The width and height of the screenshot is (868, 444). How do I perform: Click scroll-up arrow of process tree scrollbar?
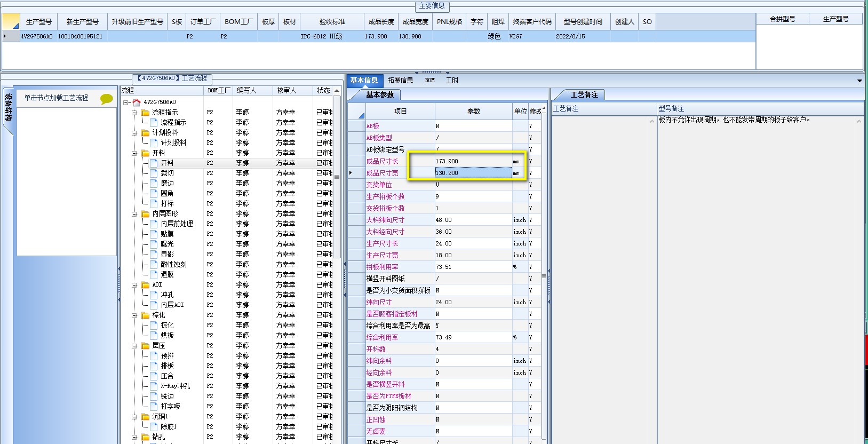[337, 91]
